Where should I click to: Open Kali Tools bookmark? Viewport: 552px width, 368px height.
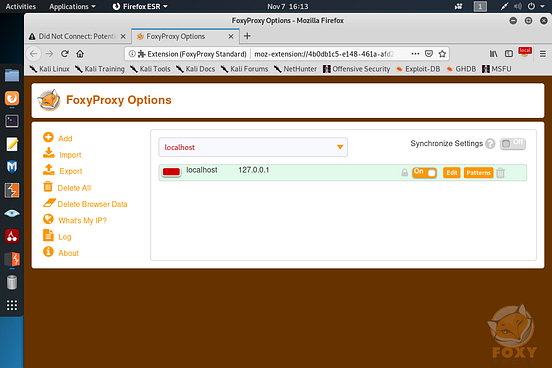click(150, 69)
